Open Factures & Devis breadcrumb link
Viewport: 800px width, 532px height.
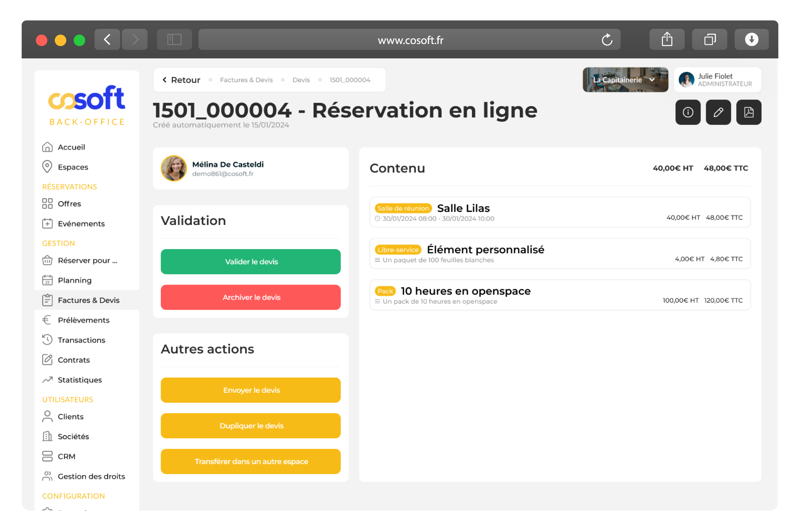pos(246,80)
